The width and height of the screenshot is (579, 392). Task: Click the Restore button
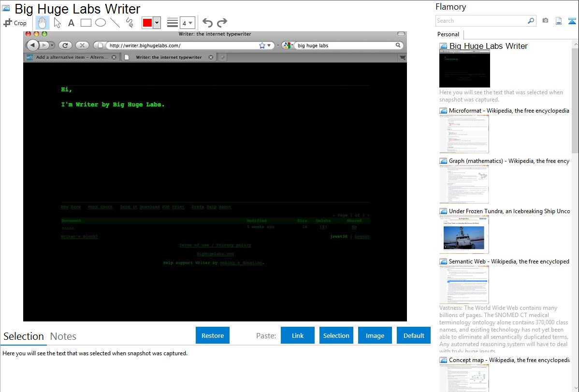pyautogui.click(x=213, y=335)
